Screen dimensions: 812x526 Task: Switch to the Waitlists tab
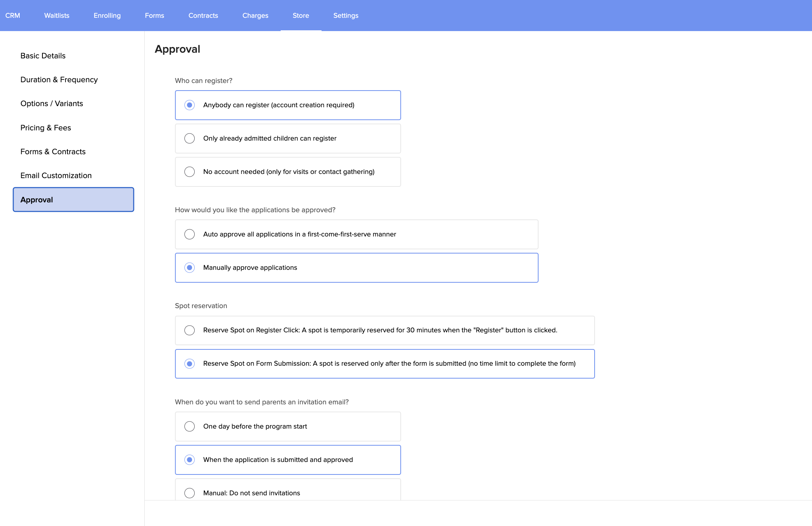click(57, 16)
